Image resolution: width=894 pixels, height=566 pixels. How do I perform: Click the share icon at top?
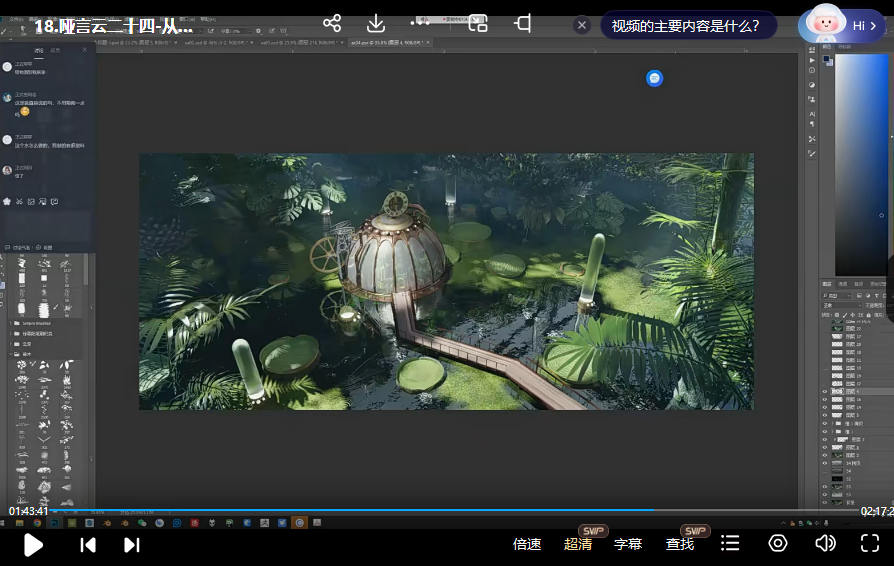332,23
